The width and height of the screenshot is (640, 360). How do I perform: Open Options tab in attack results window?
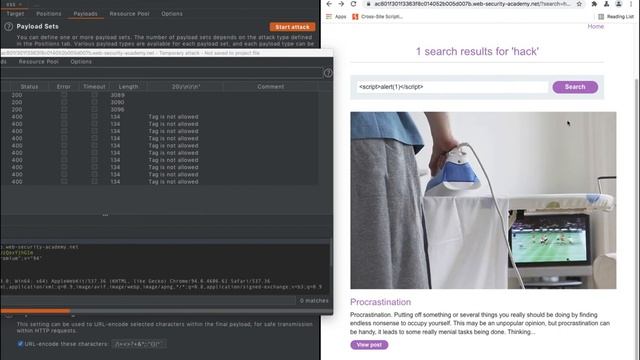click(81, 62)
